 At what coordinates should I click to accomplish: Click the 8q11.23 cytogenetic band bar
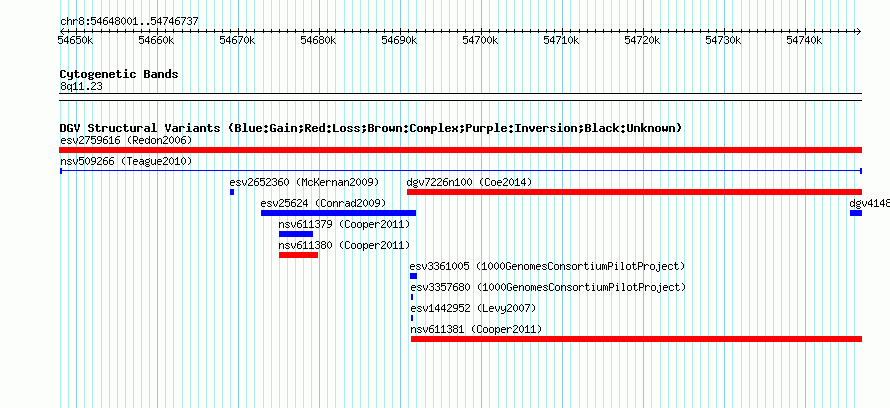coord(460,97)
